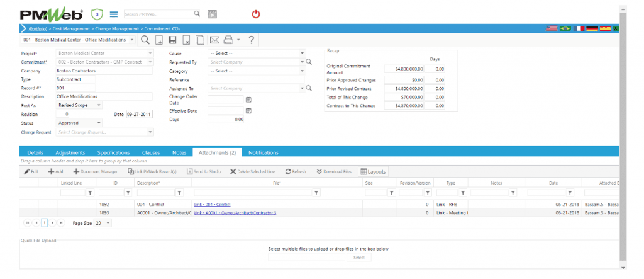The image size is (644, 279).
Task: Switch to the Adjustments tab
Action: pyautogui.click(x=70, y=152)
